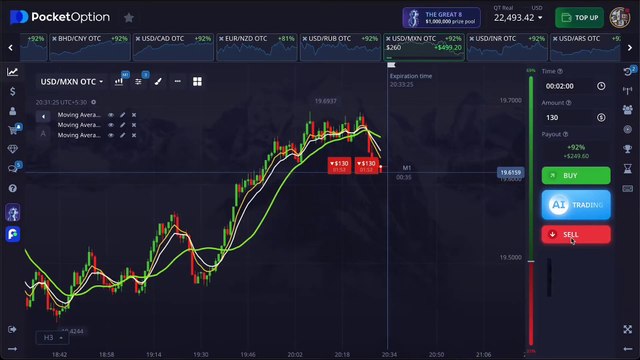
Task: Click the chart time settings gear
Action: [x=93, y=102]
